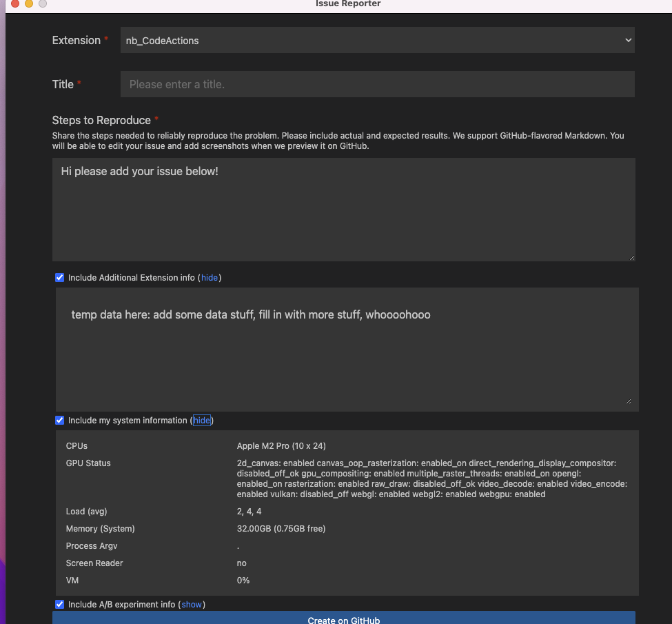Image resolution: width=672 pixels, height=624 pixels.
Task: Uncheck Include my system information checkbox
Action: click(x=59, y=421)
